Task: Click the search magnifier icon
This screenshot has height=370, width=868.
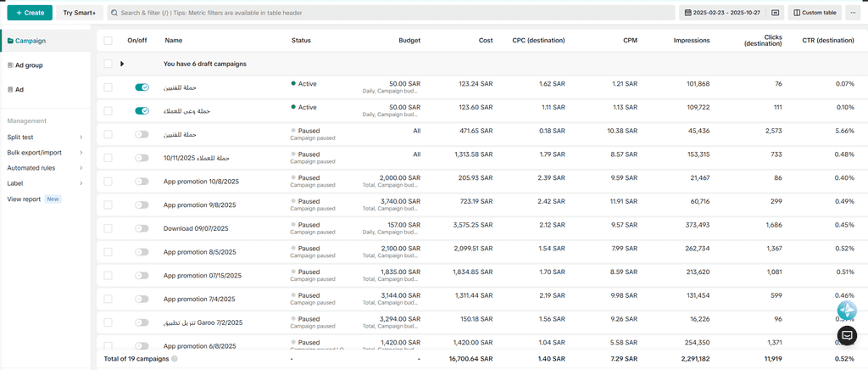Action: tap(114, 13)
